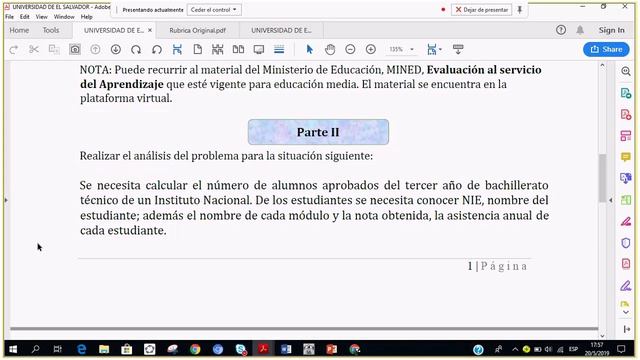
Task: Click the search magnifier in right pane
Action: [626, 71]
